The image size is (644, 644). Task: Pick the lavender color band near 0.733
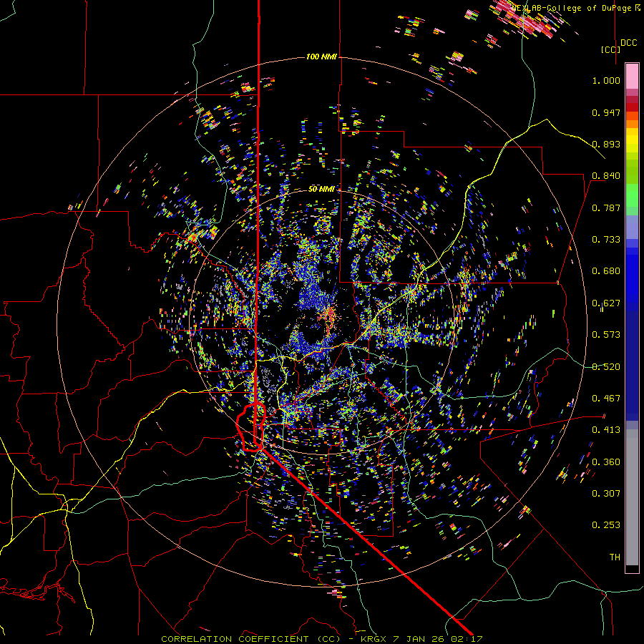[632, 227]
